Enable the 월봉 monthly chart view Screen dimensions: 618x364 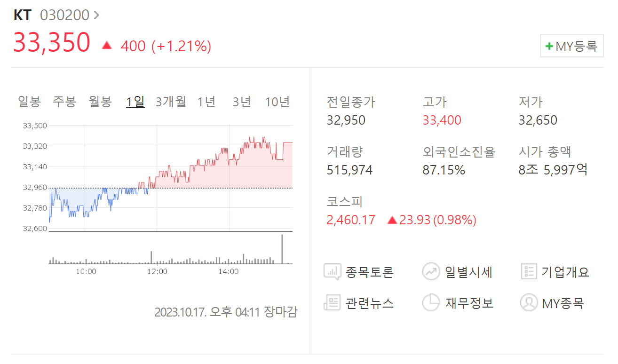coord(100,101)
